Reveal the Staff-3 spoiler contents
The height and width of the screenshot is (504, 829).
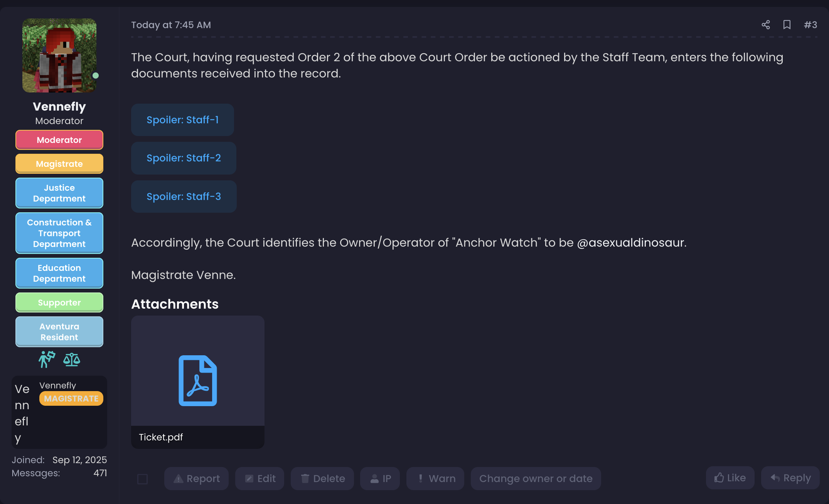pos(184,197)
